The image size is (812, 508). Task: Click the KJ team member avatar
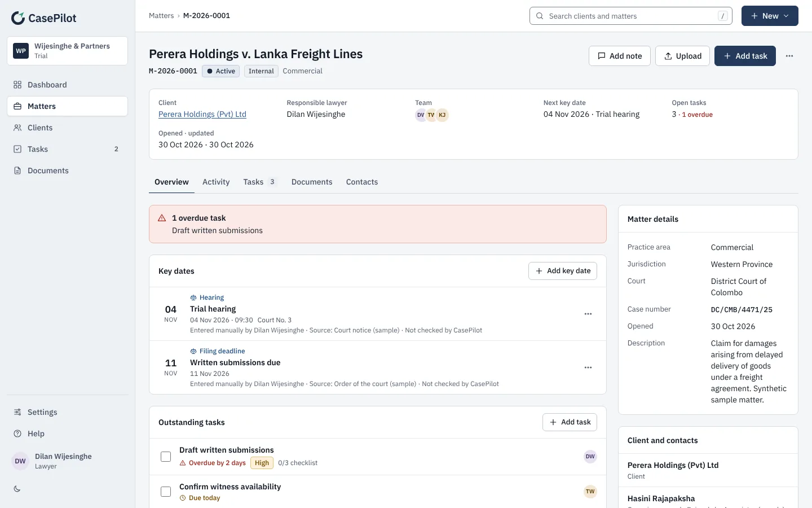click(x=442, y=115)
